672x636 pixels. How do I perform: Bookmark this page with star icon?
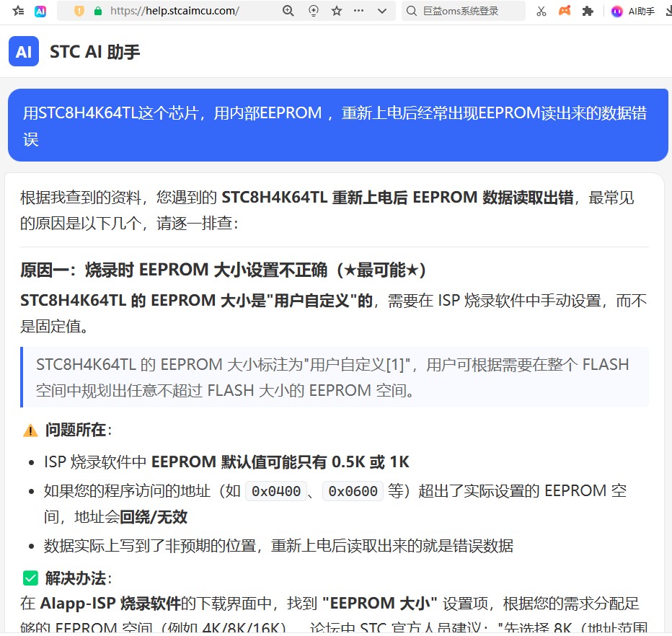tap(337, 11)
